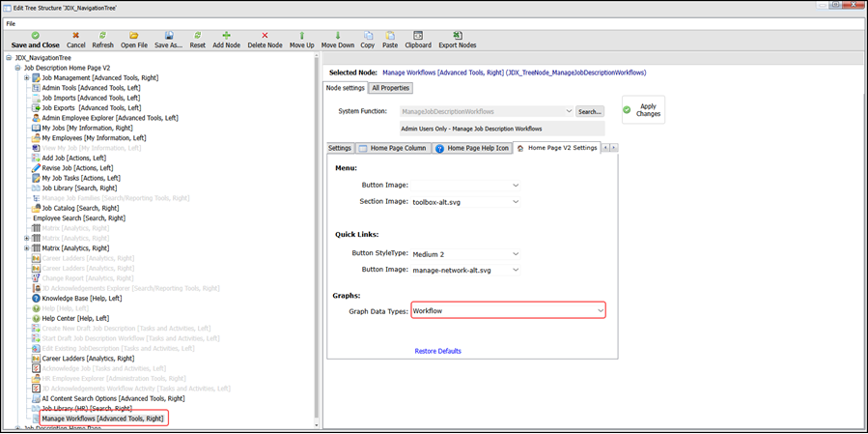Select Job Library [Search, Right] node
Viewport: 868px width, 434px height.
pos(80,188)
